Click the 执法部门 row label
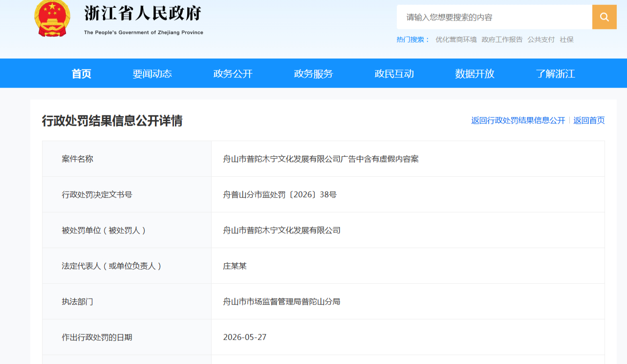This screenshot has width=627, height=364. tap(77, 301)
